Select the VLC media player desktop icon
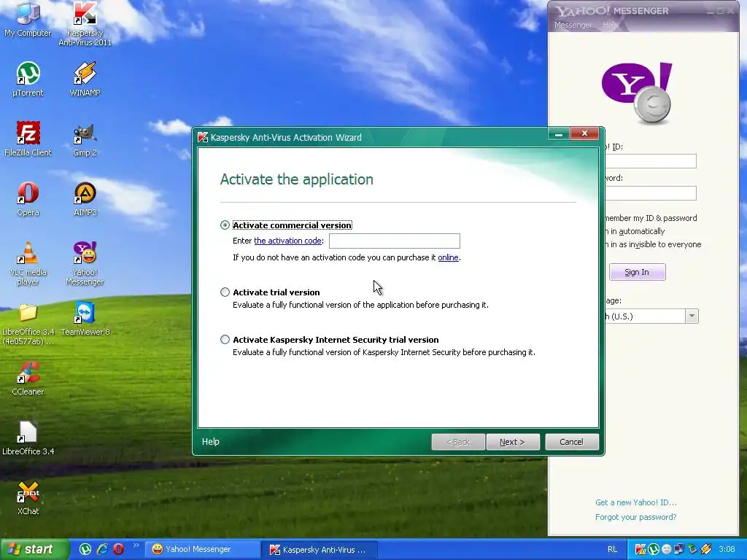This screenshot has width=747, height=560. 28,263
